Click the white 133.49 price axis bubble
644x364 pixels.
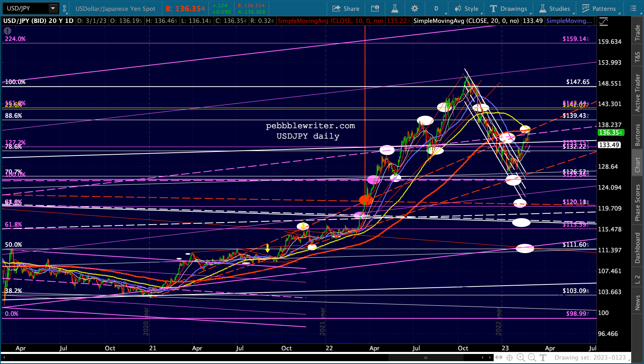coord(609,145)
